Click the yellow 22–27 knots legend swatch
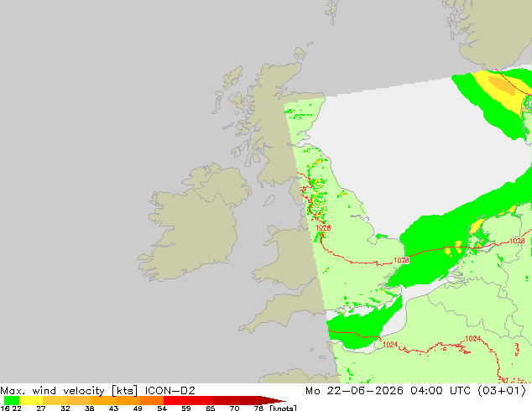Viewport: 532px width, 411px height. (x=31, y=400)
